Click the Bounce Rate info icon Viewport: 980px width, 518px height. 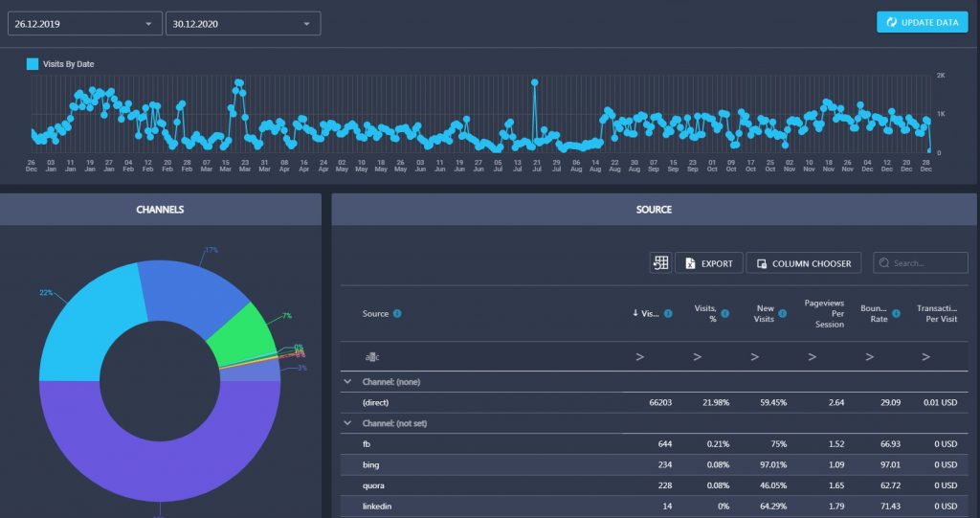click(x=896, y=313)
